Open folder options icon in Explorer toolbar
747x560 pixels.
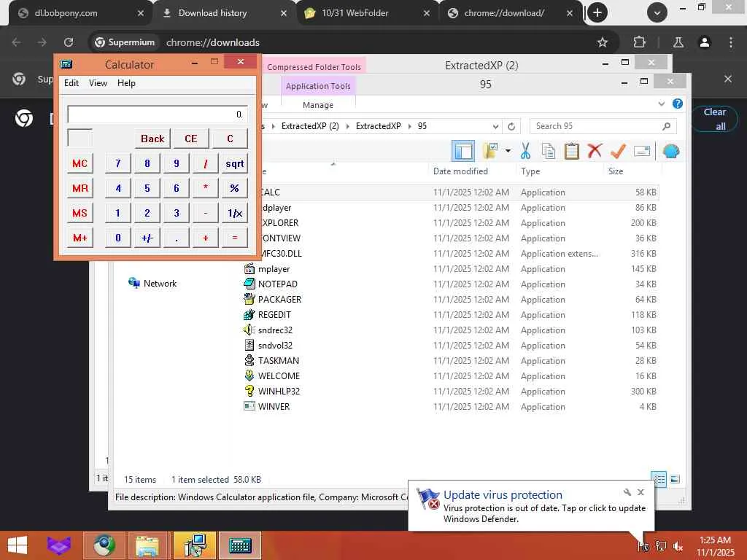point(490,152)
